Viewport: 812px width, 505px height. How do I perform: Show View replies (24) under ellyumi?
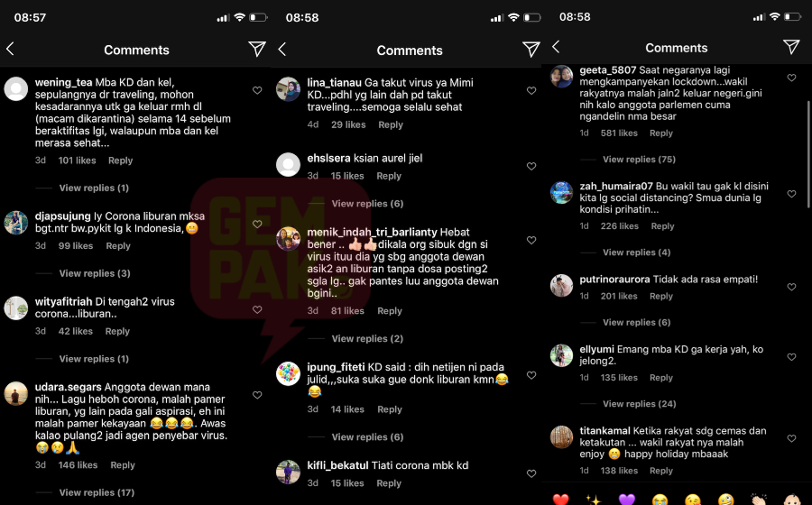pos(639,404)
